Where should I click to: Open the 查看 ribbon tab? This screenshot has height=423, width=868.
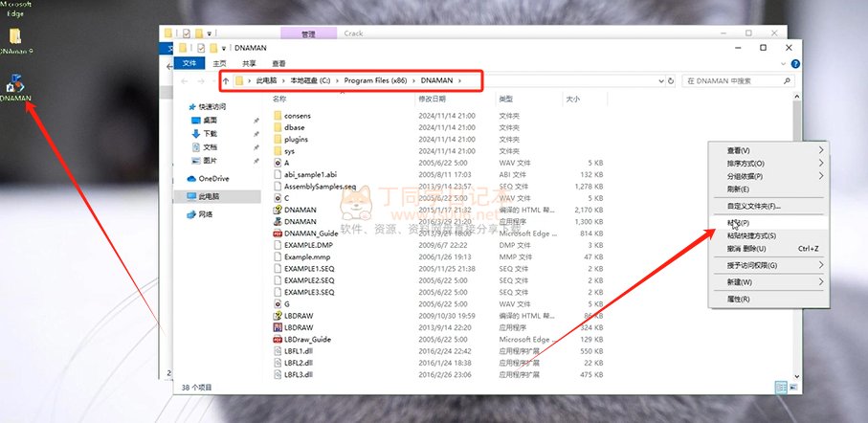click(x=279, y=64)
